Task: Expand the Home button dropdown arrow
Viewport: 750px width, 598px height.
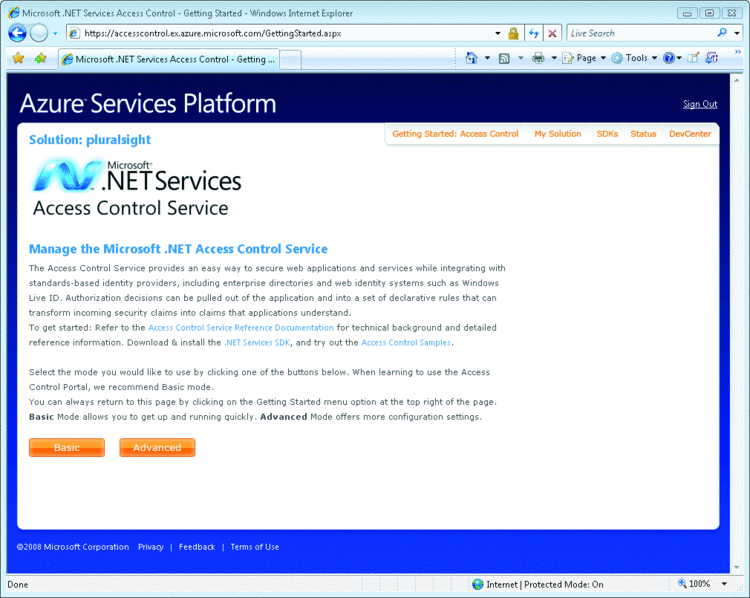Action: tap(487, 58)
